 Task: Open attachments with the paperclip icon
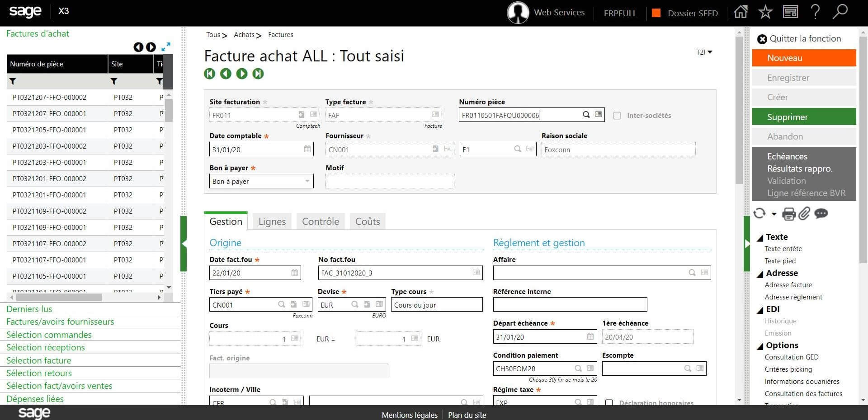click(x=804, y=214)
